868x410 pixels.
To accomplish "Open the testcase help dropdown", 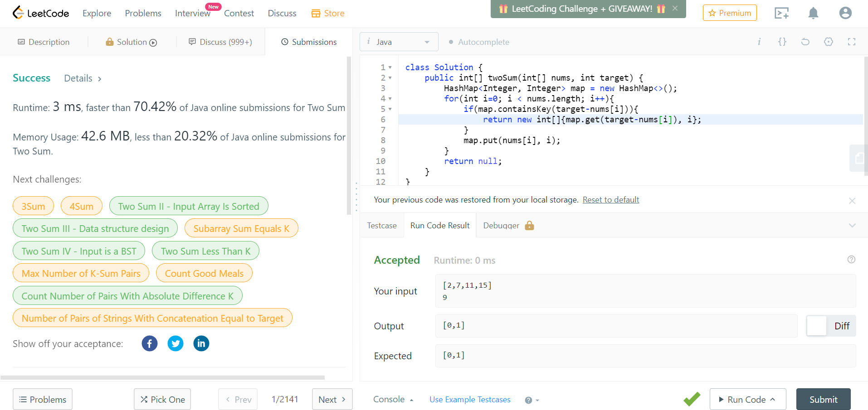I will click(532, 400).
